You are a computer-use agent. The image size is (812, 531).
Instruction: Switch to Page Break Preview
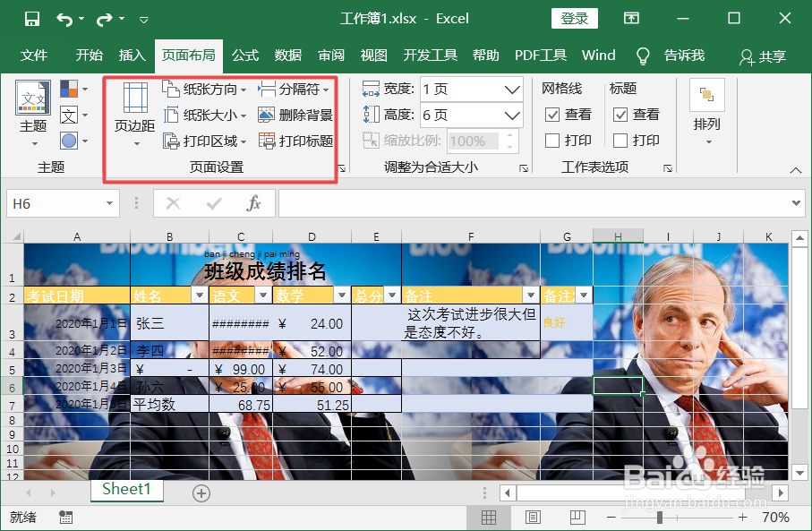tap(577, 517)
